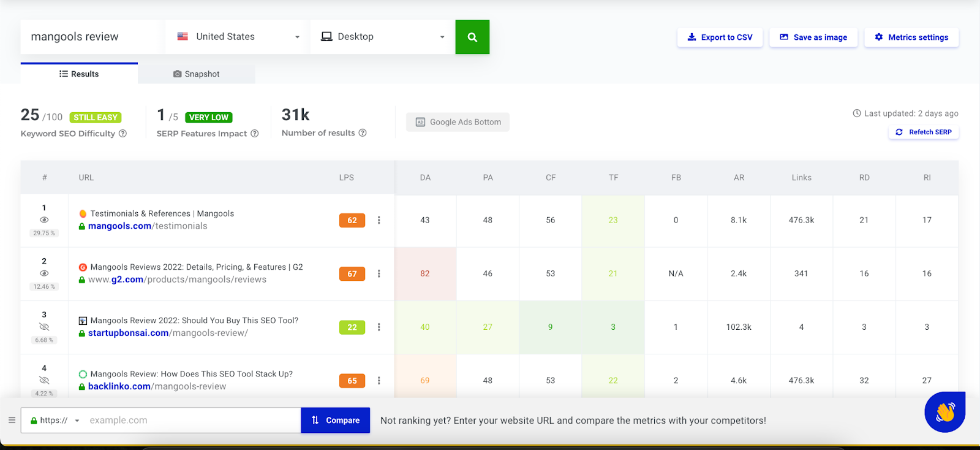980x450 pixels.
Task: Click Backlinko favicon in result 4
Action: 83,374
